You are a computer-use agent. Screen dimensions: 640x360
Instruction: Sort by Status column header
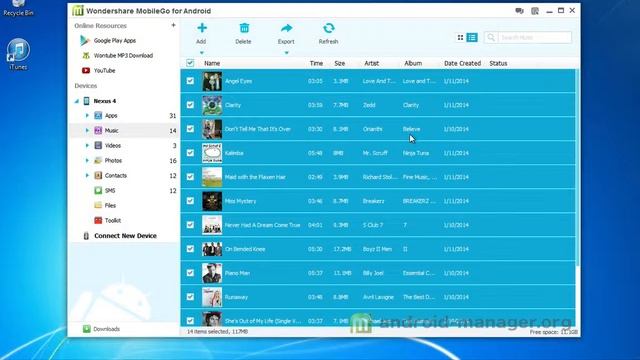[x=498, y=63]
